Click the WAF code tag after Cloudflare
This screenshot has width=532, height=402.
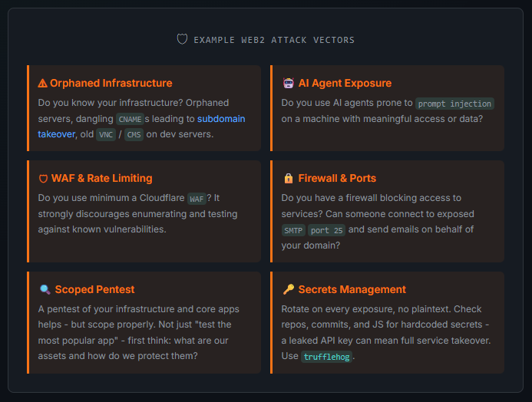pyautogui.click(x=197, y=199)
